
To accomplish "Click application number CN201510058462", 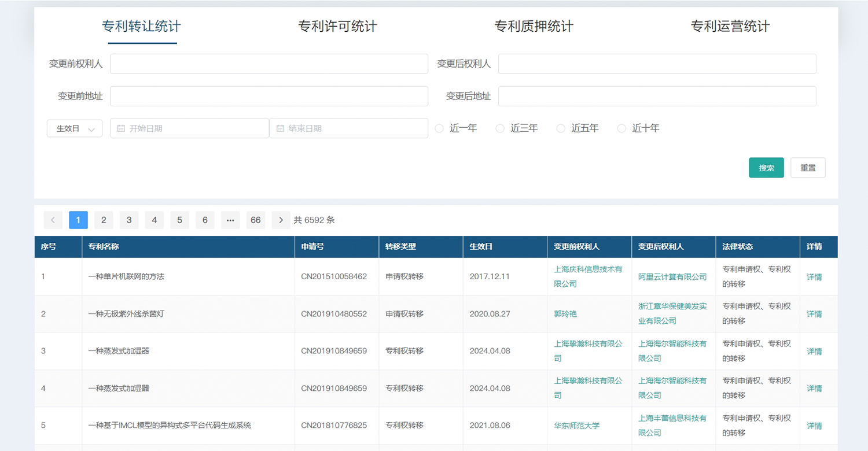I will point(334,277).
